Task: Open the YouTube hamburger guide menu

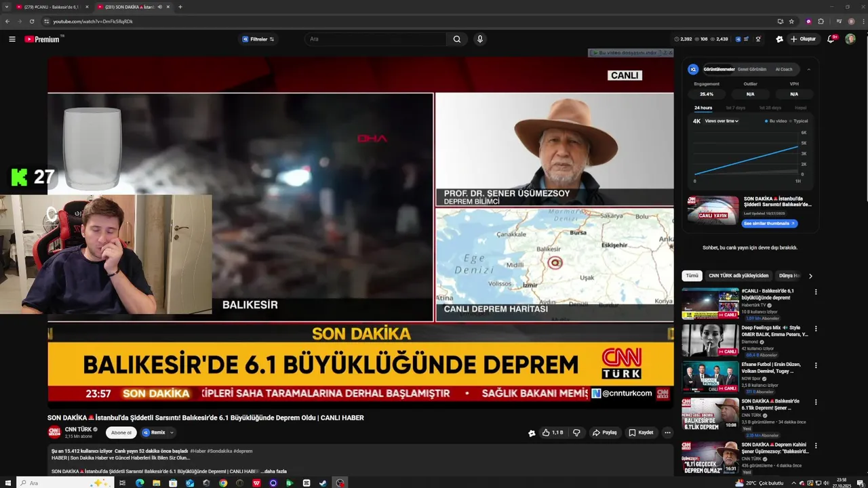Action: tap(12, 39)
